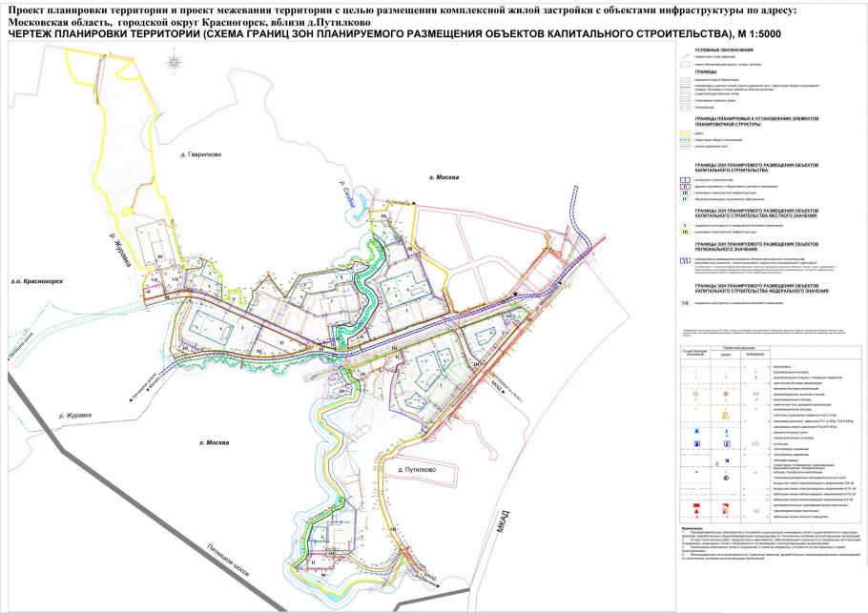This screenshot has height=613, width=868.
Task: Click the yellow район boundary swatch
Action: [x=684, y=133]
